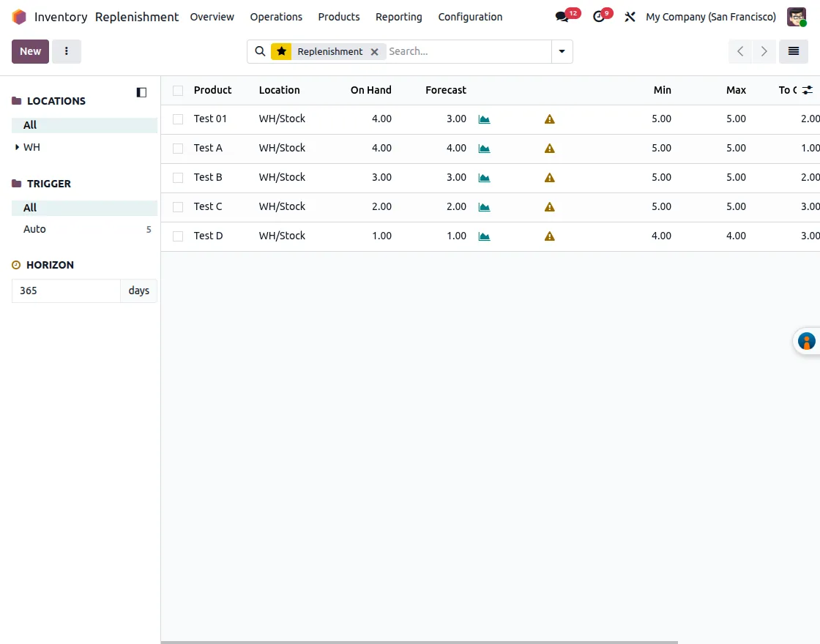Open the messages conversations icon
Screen dimensions: 820x644
(561, 16)
